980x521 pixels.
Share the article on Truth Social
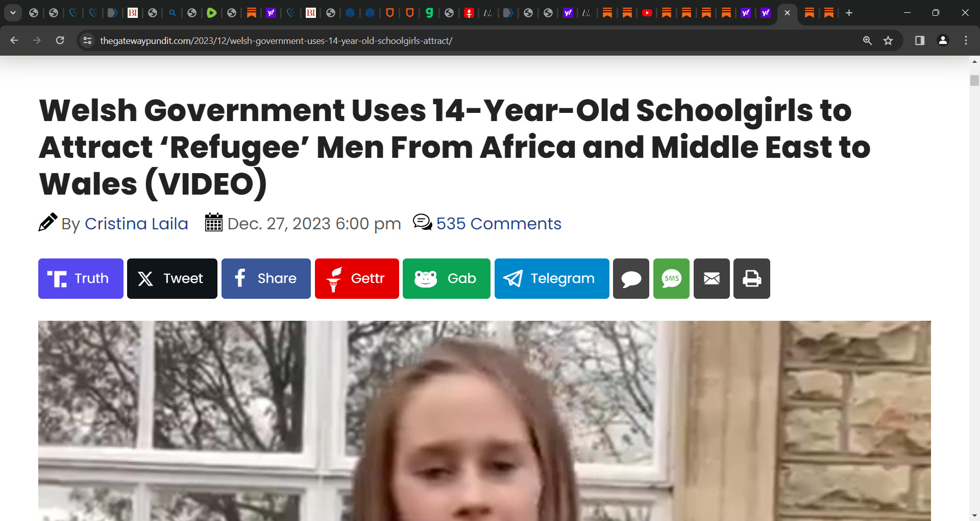tap(81, 278)
